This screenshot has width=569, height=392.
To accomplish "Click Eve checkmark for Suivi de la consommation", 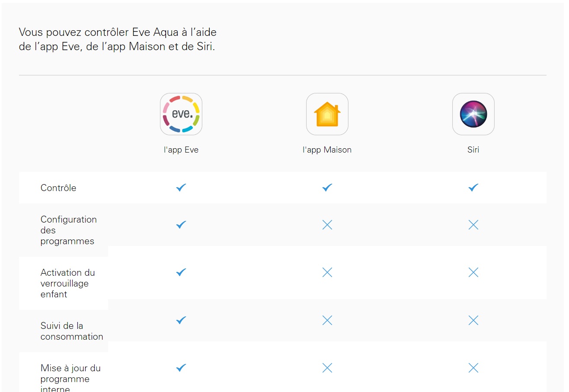I will click(x=181, y=320).
